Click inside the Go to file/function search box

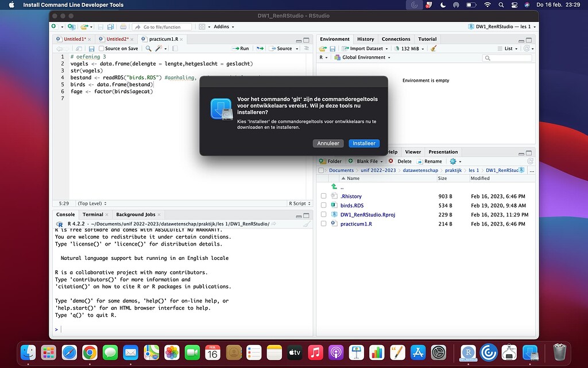point(163,26)
